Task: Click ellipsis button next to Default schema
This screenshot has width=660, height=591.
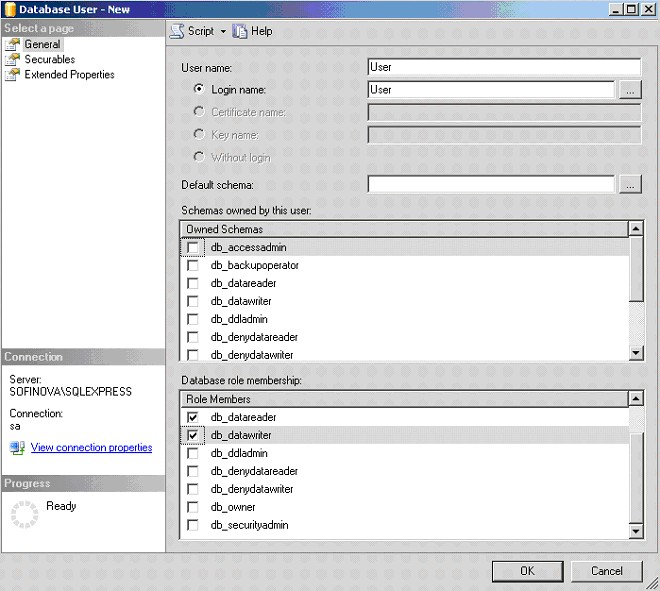Action: [x=629, y=185]
